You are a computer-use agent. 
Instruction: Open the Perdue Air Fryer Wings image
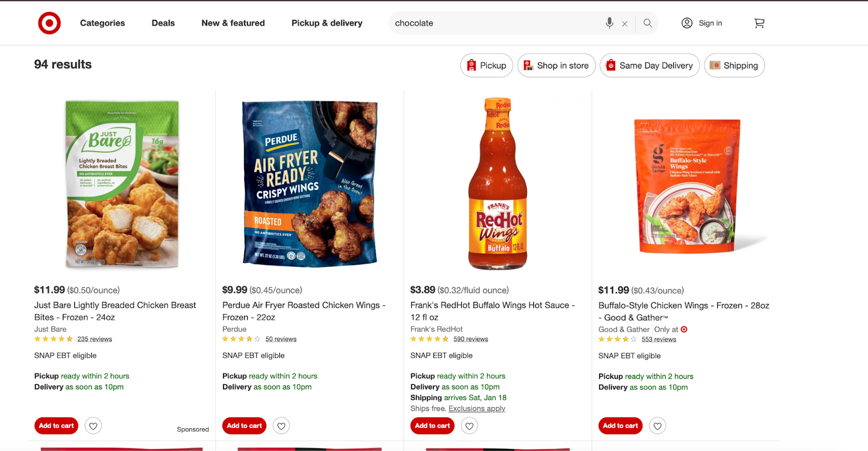click(x=310, y=183)
